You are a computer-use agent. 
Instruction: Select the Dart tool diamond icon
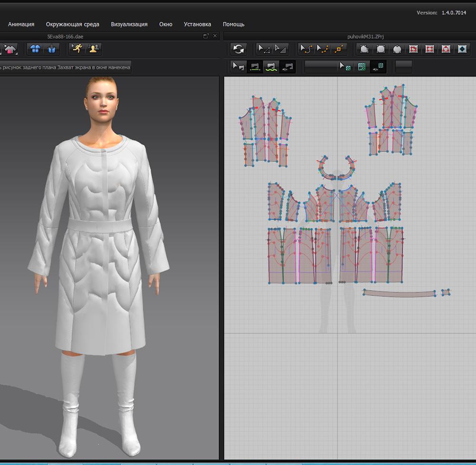coord(462,49)
